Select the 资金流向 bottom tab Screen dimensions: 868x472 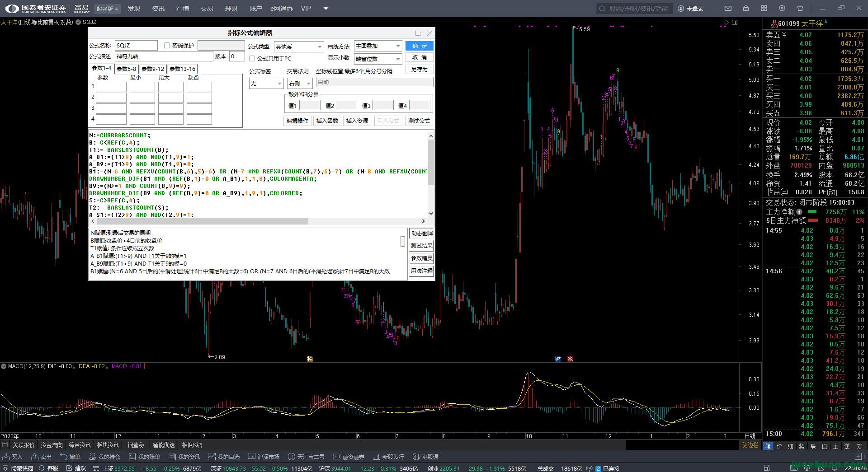point(52,445)
